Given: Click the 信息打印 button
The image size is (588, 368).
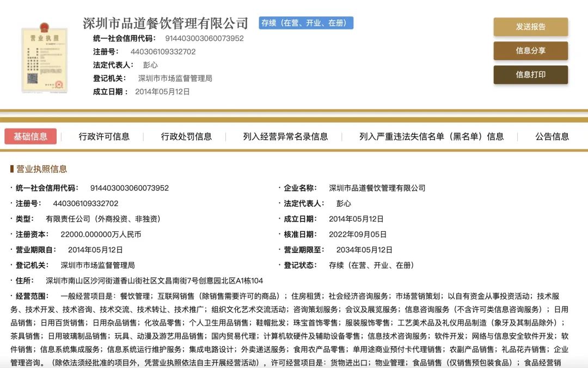Looking at the screenshot, I should tap(531, 75).
